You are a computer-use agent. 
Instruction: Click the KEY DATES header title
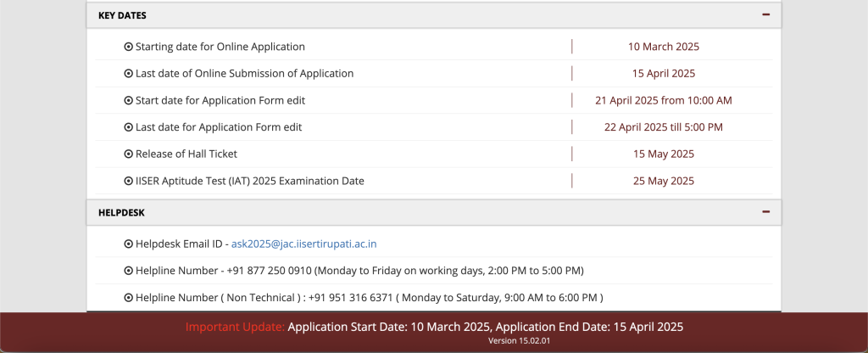[122, 15]
